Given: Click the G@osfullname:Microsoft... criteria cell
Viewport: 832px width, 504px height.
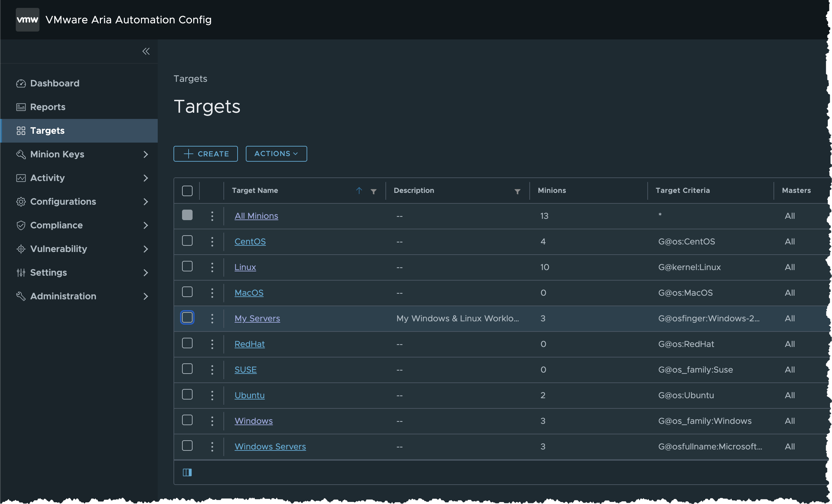Looking at the screenshot, I should pos(710,447).
